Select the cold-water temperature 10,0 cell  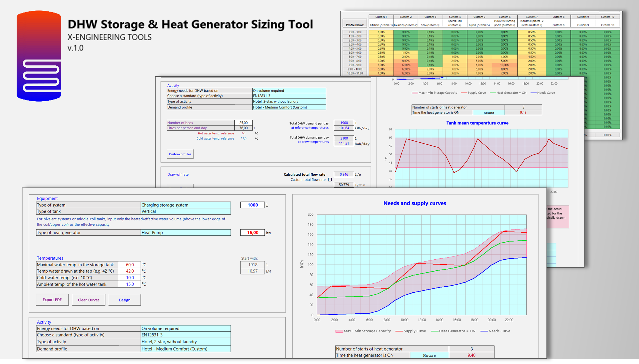pos(130,278)
